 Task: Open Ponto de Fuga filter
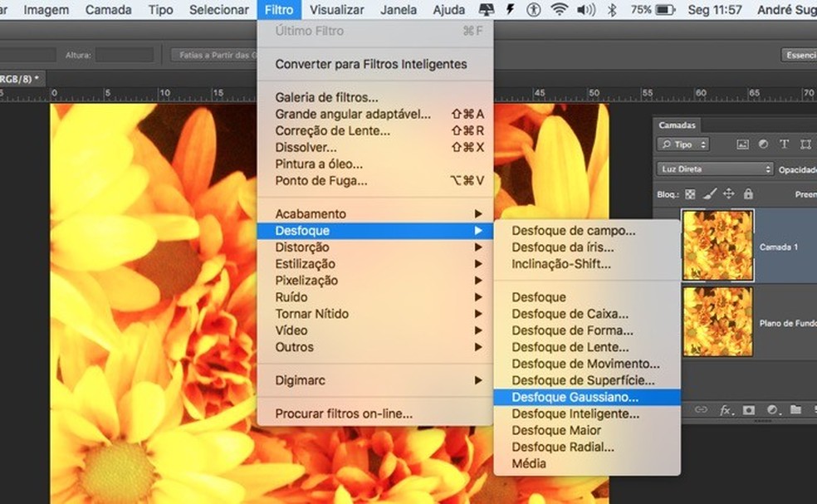tap(375, 181)
